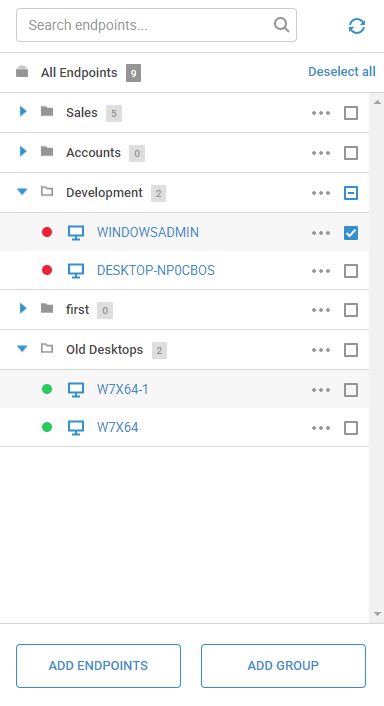Click the All Endpoints count badge 9
Viewport: 384px width, 706px height.
[133, 73]
